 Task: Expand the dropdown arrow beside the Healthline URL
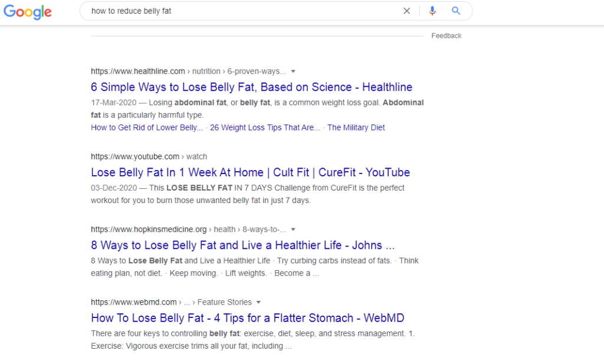pyautogui.click(x=294, y=71)
